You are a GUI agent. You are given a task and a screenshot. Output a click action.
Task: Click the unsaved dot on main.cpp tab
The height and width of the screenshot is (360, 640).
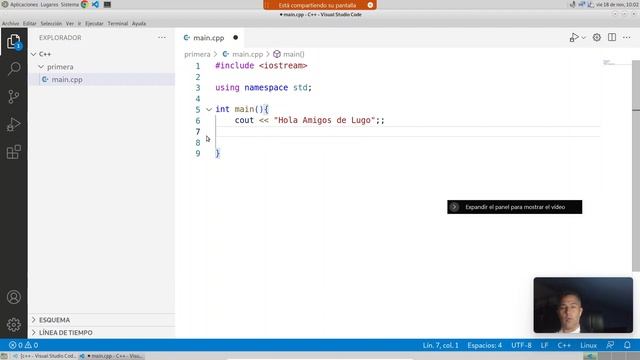[236, 38]
